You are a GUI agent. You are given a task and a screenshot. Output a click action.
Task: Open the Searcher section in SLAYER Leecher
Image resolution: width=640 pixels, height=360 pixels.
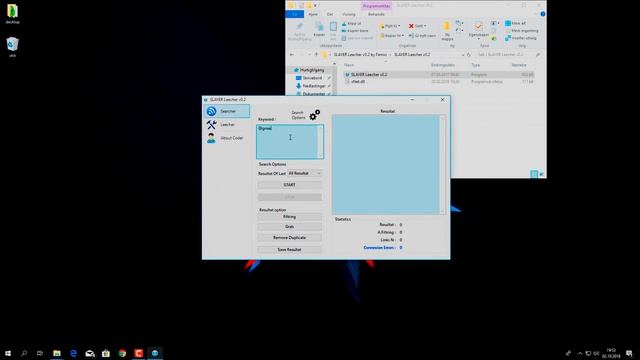point(227,111)
